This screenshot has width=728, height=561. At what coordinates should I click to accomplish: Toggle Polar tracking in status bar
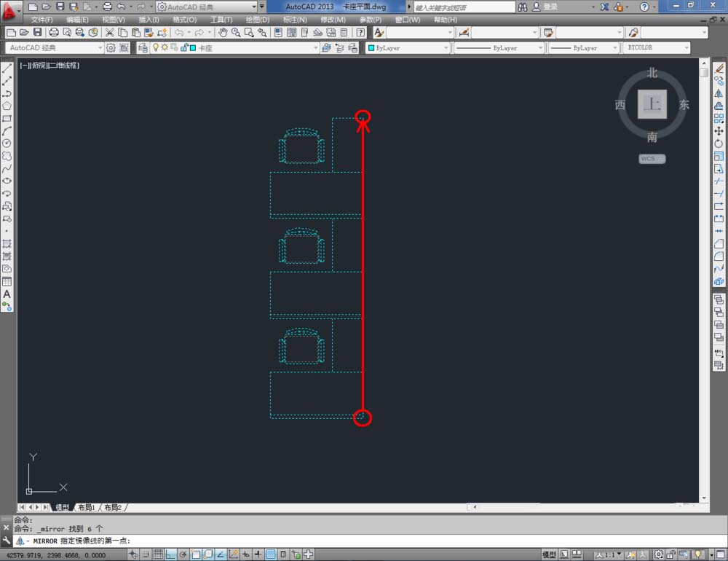tap(183, 554)
